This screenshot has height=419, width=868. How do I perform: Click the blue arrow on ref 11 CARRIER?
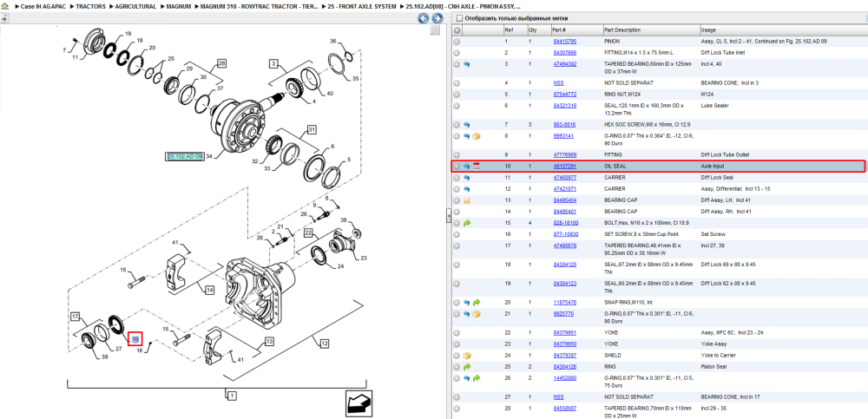coord(467,178)
